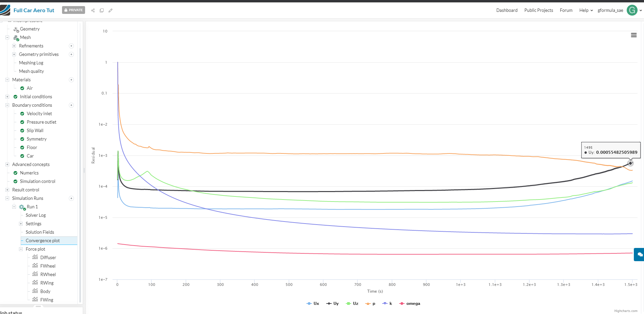Image resolution: width=644 pixels, height=314 pixels.
Task: Click the Full Car Aero Tut title
Action: click(34, 11)
